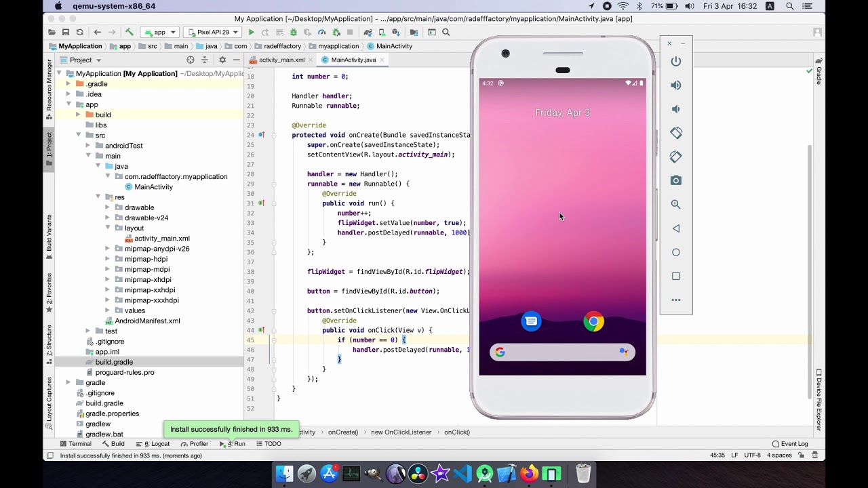Click the Google search bar on phone
This screenshot has height=488, width=868.
(562, 352)
